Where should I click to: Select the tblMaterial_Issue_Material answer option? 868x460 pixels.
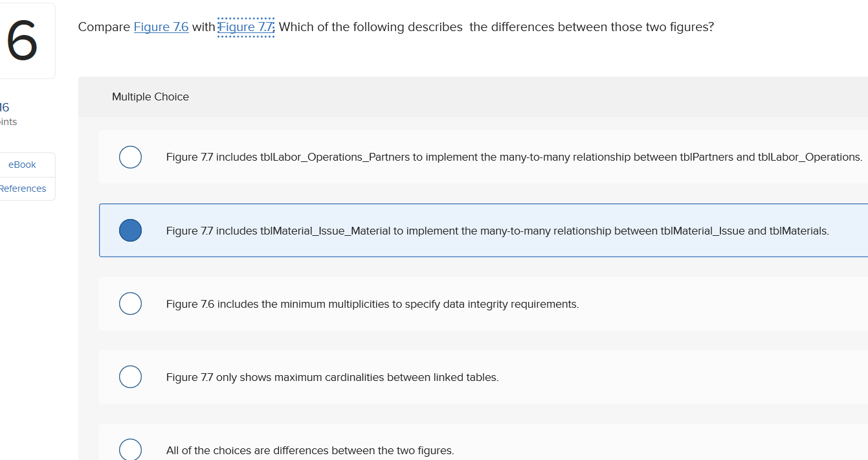pos(130,230)
